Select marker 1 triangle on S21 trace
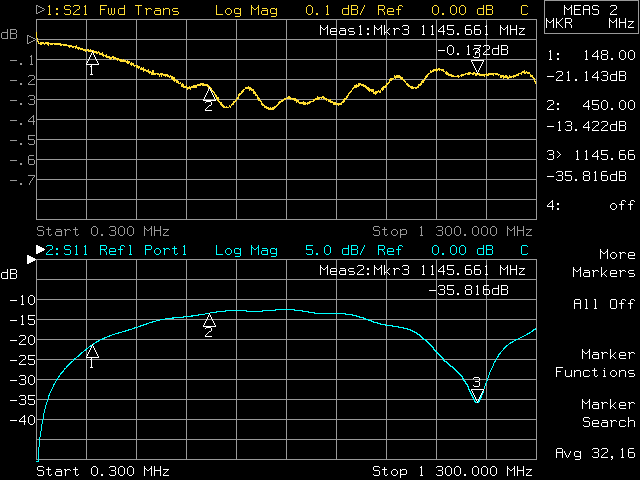 tap(92, 59)
